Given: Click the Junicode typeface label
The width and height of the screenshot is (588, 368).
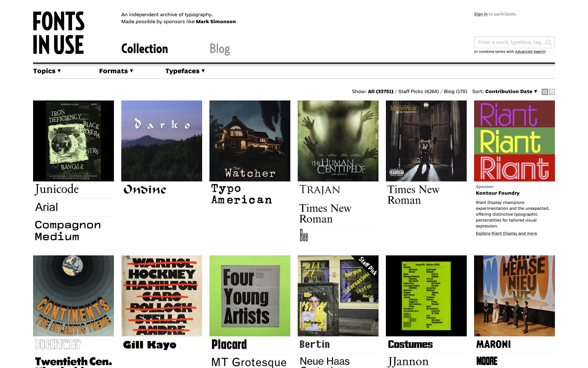Looking at the screenshot, I should coord(57,189).
